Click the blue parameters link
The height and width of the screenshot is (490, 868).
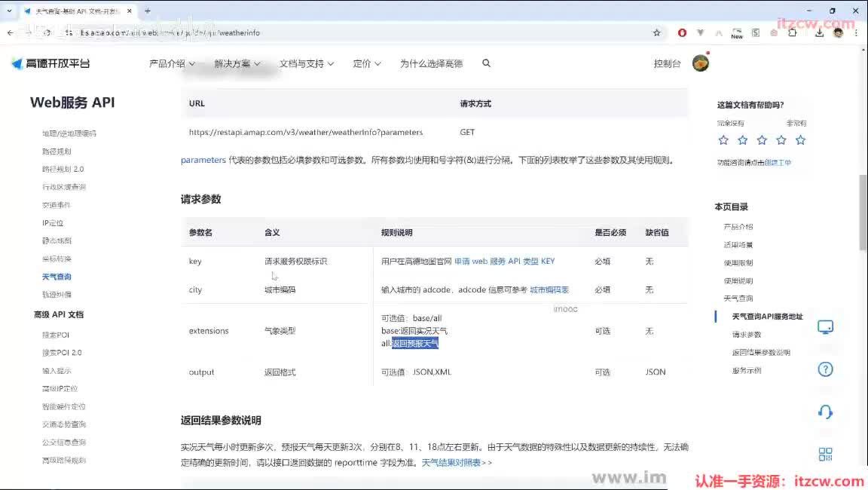(x=203, y=160)
